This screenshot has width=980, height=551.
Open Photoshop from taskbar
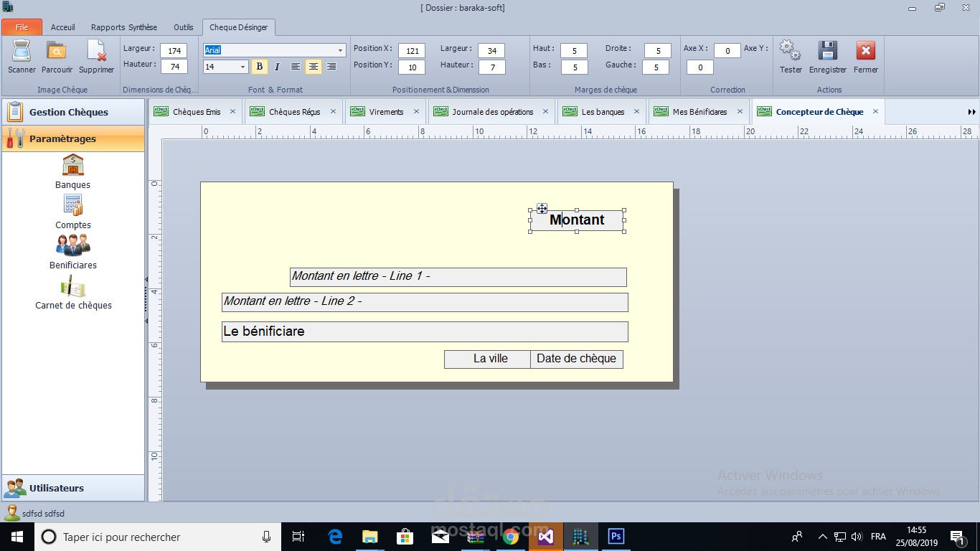(x=616, y=537)
